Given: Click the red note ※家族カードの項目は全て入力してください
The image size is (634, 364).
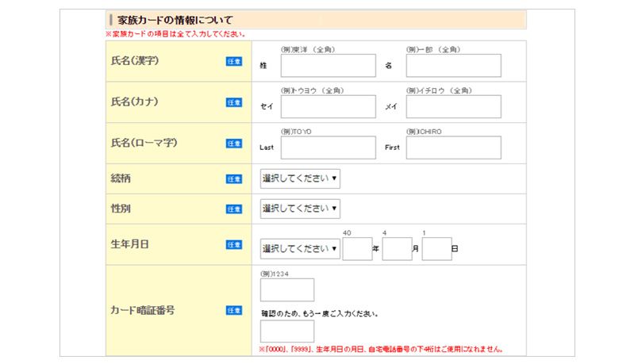Looking at the screenshot, I should [175, 34].
